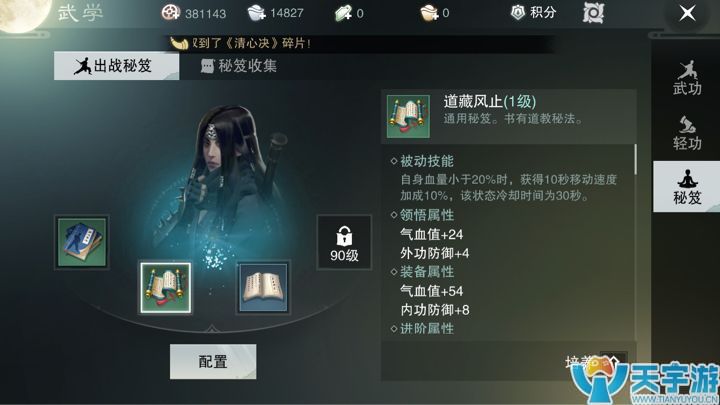Viewport: 720px width, 405px height.
Task: Switch to the 秘笈收集 tab
Action: click(x=239, y=66)
